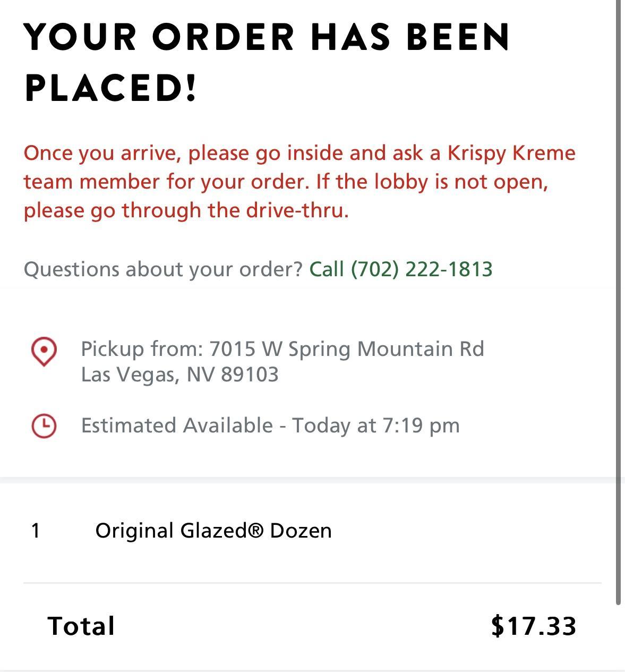Click the item quantity 1
This screenshot has height=672, width=625.
(x=36, y=530)
